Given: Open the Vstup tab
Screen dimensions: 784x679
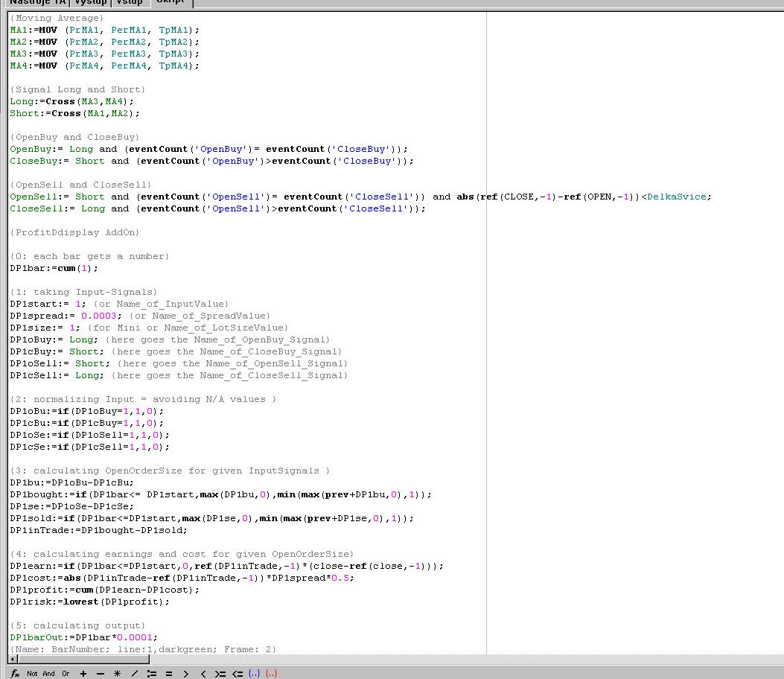Looking at the screenshot, I should (130, 3).
